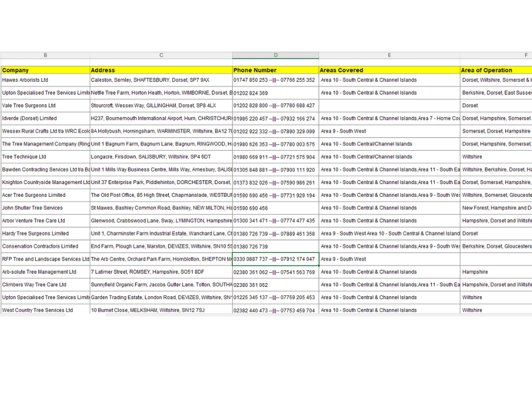Select 'West Country Tree Services Ltd' cell
532x399 pixels.
45,310
